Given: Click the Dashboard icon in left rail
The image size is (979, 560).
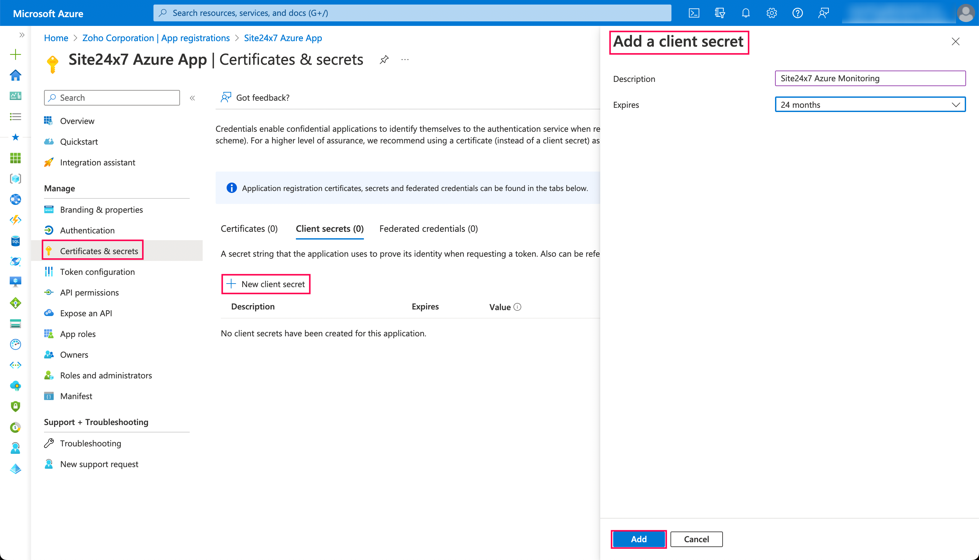Looking at the screenshot, I should click(x=16, y=96).
